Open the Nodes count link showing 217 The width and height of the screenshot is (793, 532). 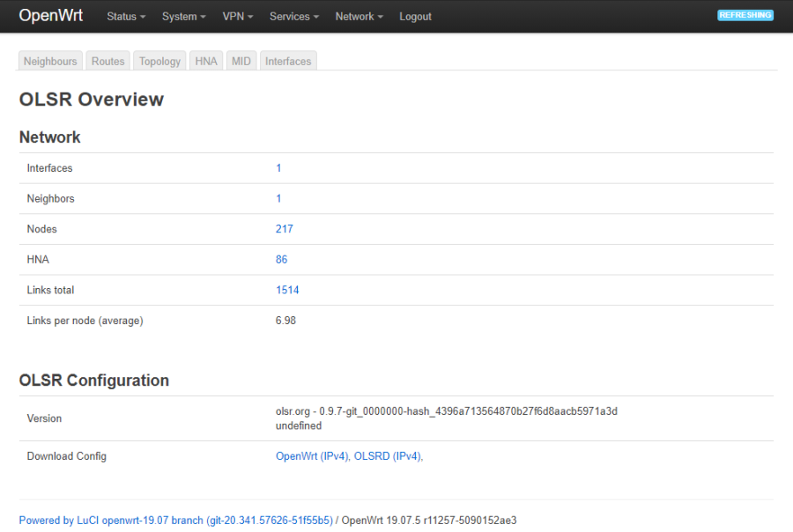point(284,228)
